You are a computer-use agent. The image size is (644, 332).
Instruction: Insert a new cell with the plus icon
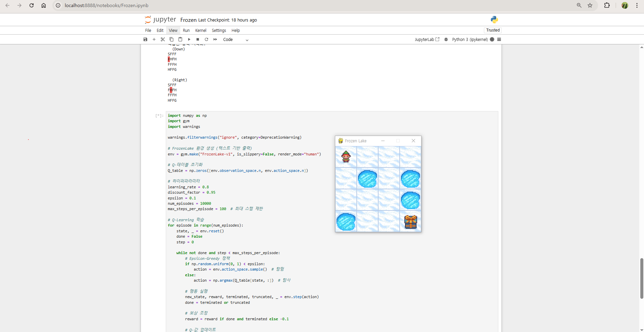click(x=154, y=39)
